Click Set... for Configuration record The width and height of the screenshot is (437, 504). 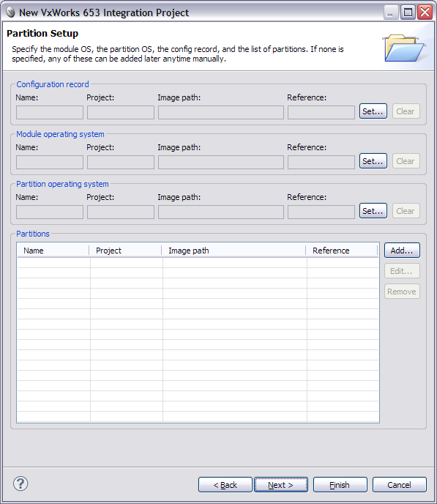(373, 111)
